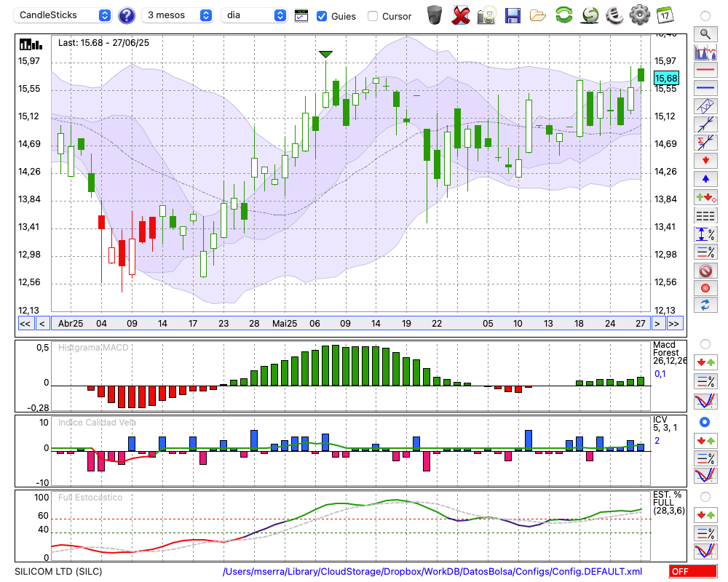Open the CandleSticks chart type dropdown
The image size is (728, 582).
coord(63,15)
